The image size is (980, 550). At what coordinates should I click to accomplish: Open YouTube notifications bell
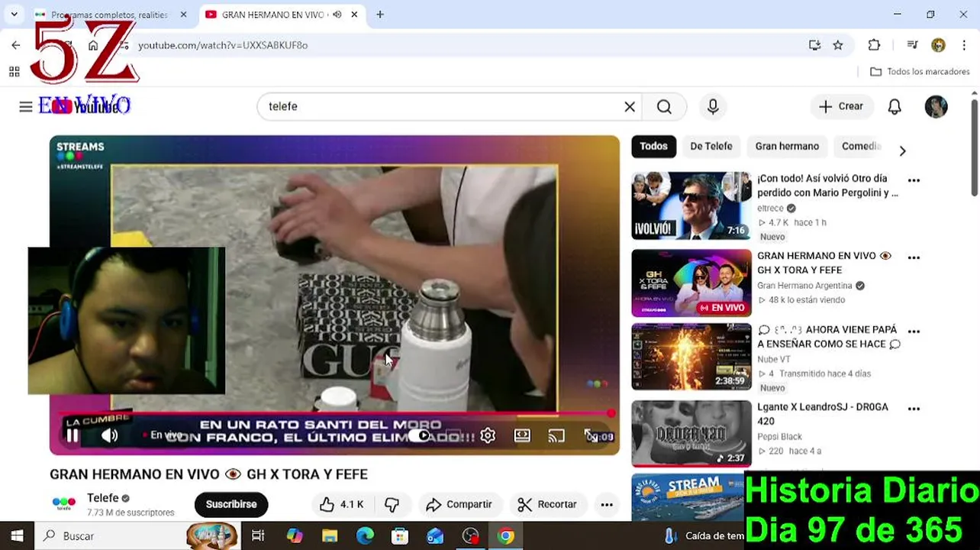pos(895,107)
